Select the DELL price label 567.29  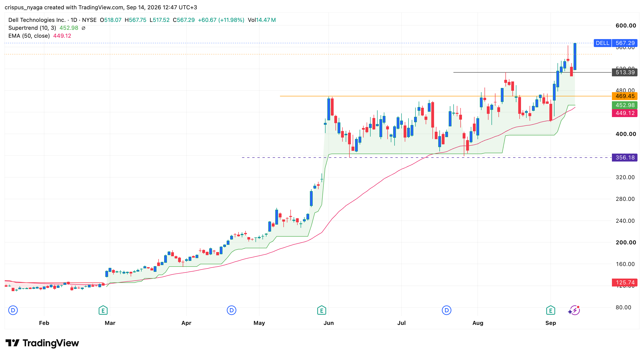(x=615, y=43)
